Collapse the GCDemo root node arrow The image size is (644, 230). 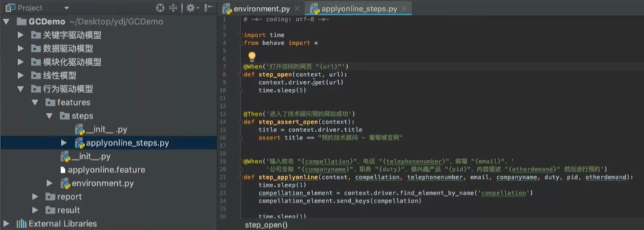tap(6, 22)
